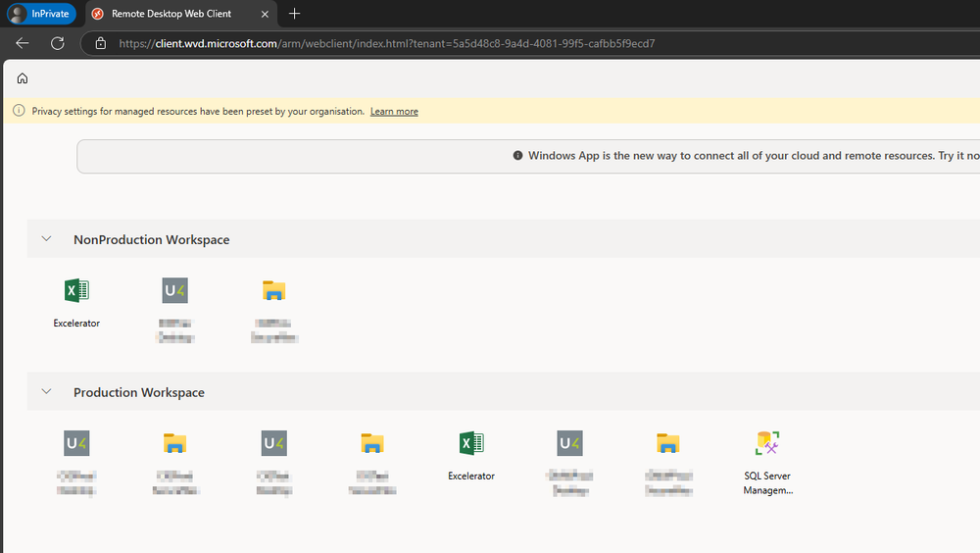Click the Home icon of the web client

[x=23, y=78]
